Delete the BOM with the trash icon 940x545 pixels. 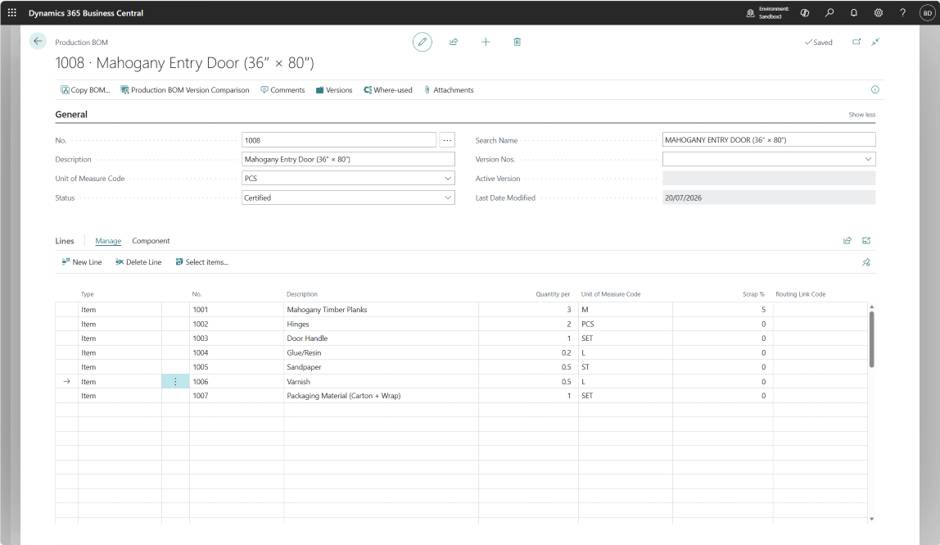coord(517,42)
